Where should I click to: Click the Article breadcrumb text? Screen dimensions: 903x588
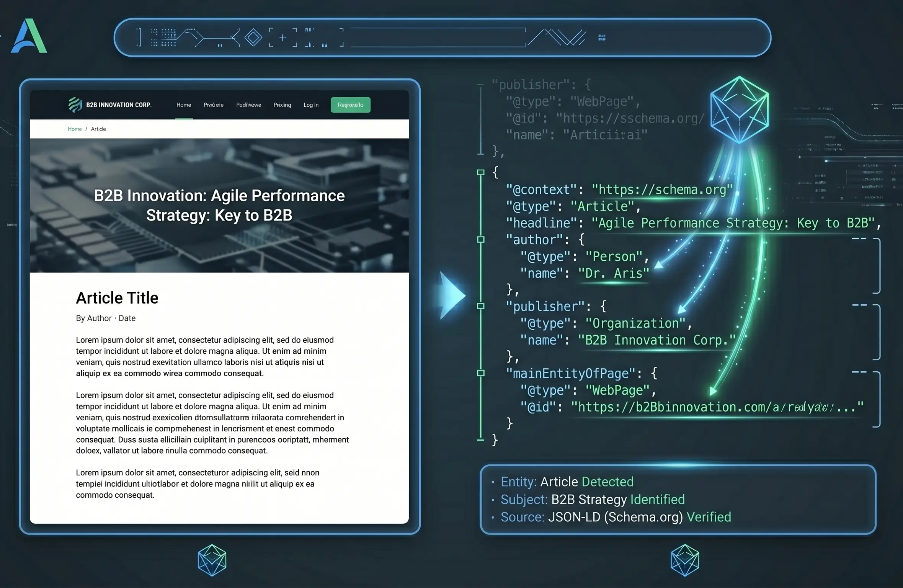98,129
